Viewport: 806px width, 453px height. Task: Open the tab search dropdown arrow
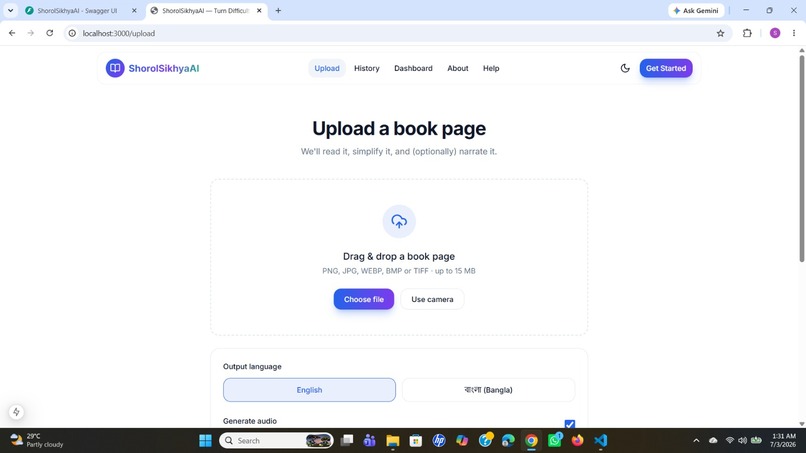coord(10,10)
